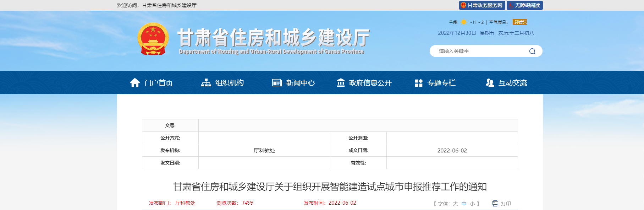Enable 无障碍阅读 accessibility mode
The height and width of the screenshot is (210, 644).
[524, 5]
